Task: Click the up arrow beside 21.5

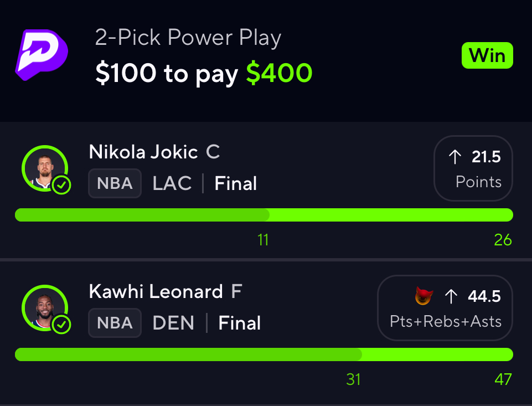Action: (x=454, y=157)
